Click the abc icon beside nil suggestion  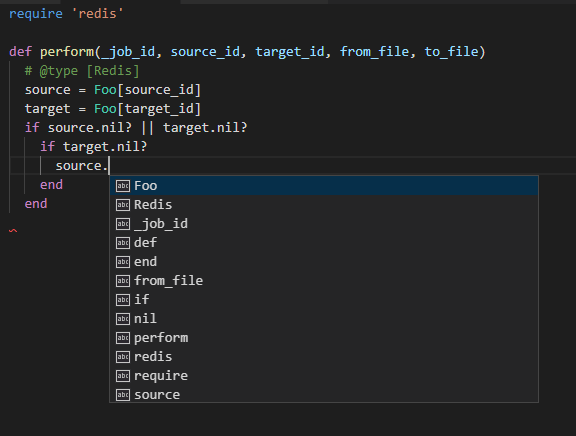point(123,319)
